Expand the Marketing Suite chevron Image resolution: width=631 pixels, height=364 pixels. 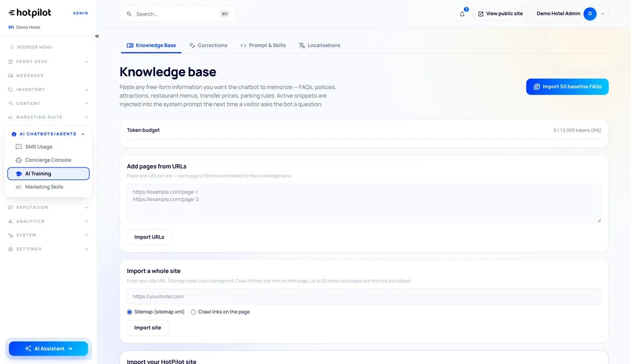point(86,117)
